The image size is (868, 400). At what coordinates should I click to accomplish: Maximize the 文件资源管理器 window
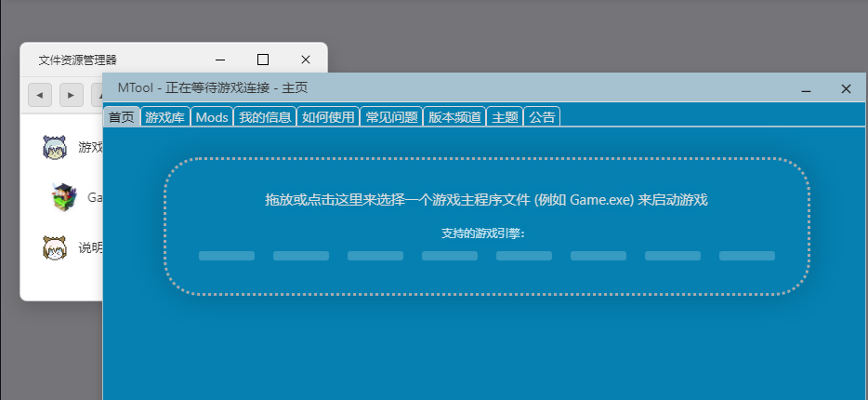coord(263,60)
